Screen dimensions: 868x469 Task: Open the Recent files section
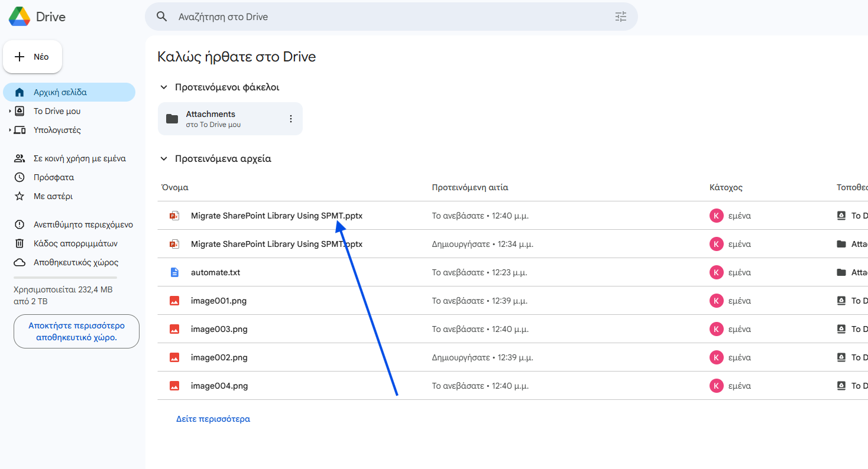tap(53, 177)
